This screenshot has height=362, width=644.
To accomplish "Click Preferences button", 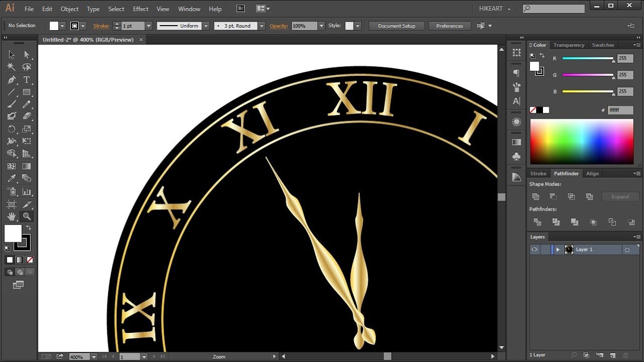I will click(x=449, y=26).
